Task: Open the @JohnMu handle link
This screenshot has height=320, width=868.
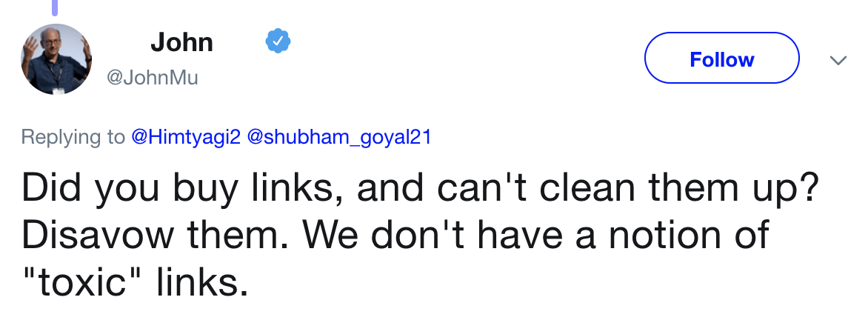Action: click(153, 77)
